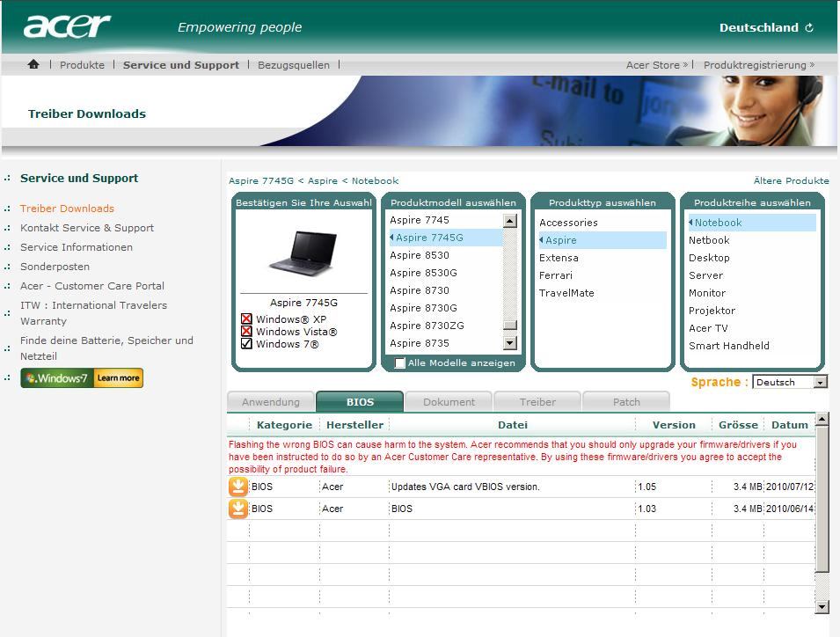Select Aspire 8730G model
The width and height of the screenshot is (840, 637).
[423, 308]
